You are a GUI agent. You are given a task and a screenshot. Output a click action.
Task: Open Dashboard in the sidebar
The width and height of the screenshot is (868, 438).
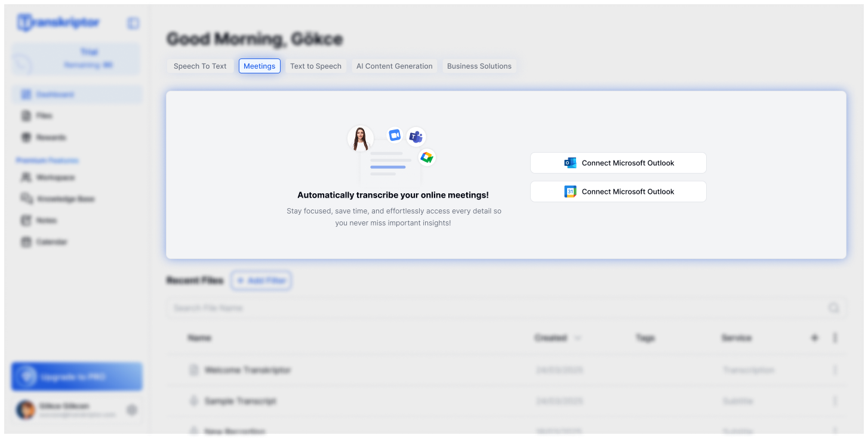[76, 94]
